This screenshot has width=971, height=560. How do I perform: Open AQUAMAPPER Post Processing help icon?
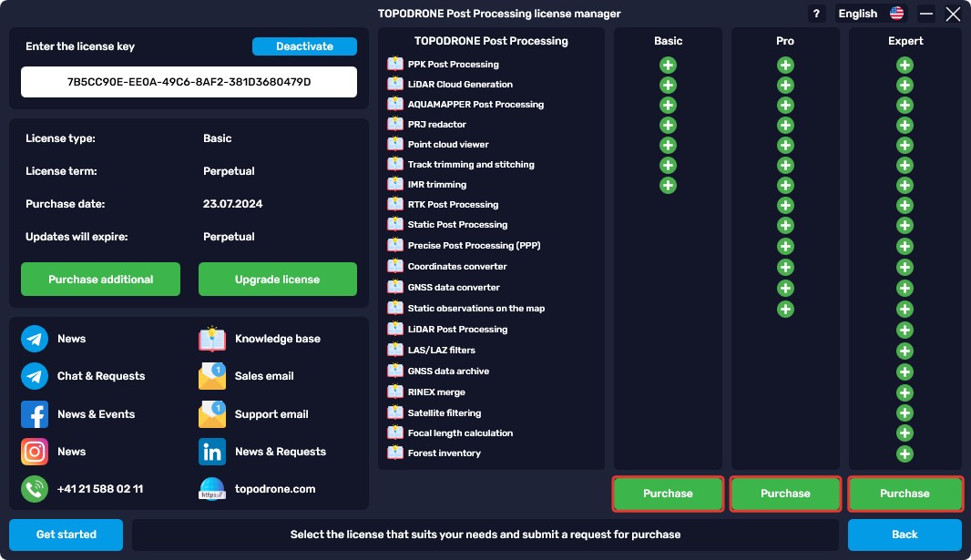click(x=395, y=103)
